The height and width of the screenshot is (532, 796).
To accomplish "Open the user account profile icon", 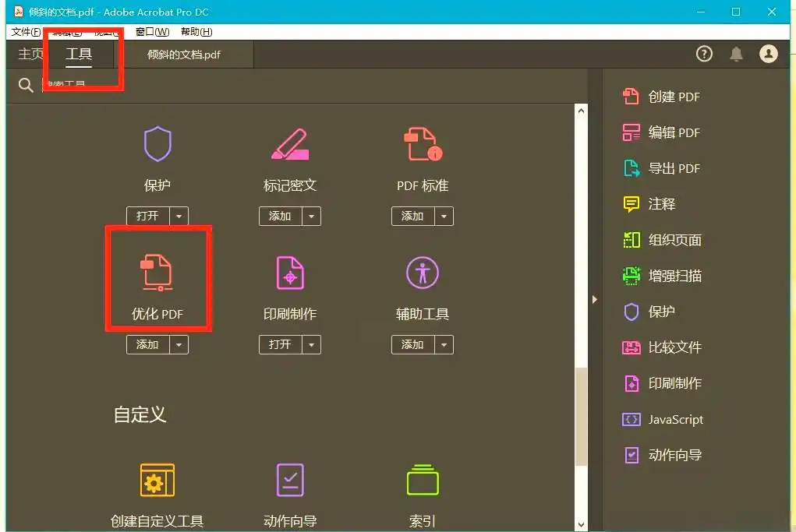I will (769, 54).
